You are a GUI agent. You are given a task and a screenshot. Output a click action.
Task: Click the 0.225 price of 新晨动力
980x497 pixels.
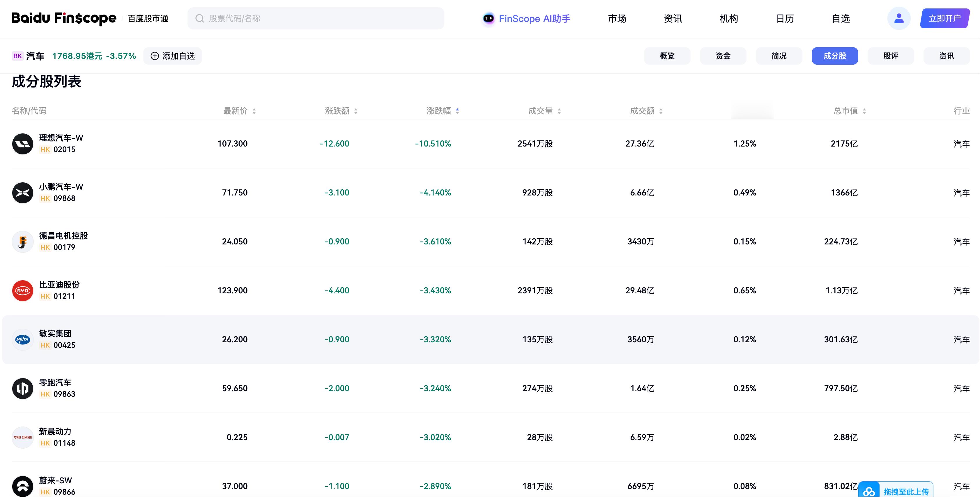[x=237, y=437]
